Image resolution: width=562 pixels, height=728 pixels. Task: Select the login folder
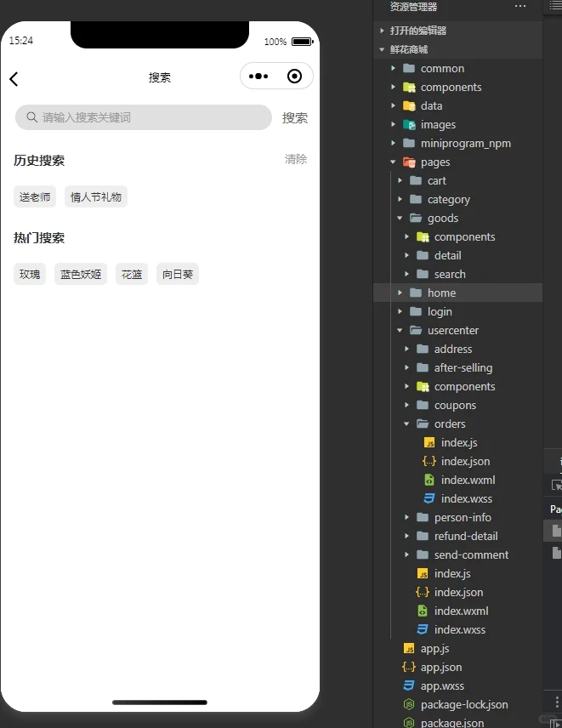[x=457, y=311]
